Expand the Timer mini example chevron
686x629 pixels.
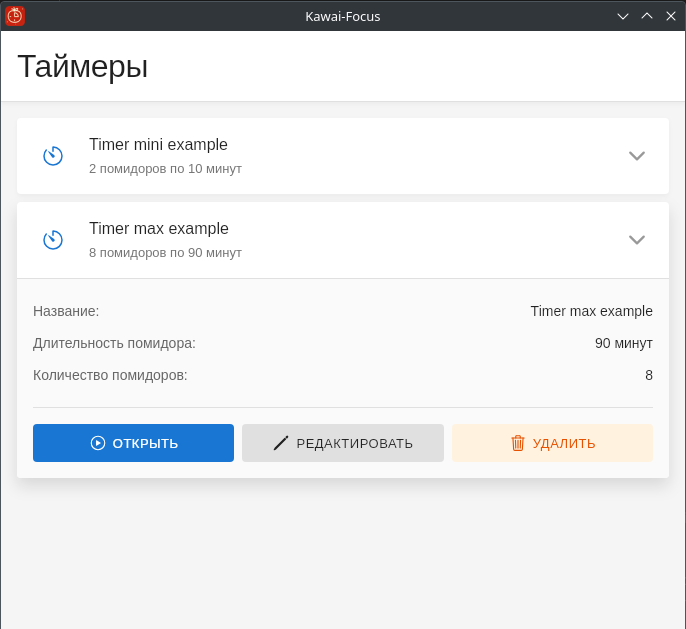(637, 156)
